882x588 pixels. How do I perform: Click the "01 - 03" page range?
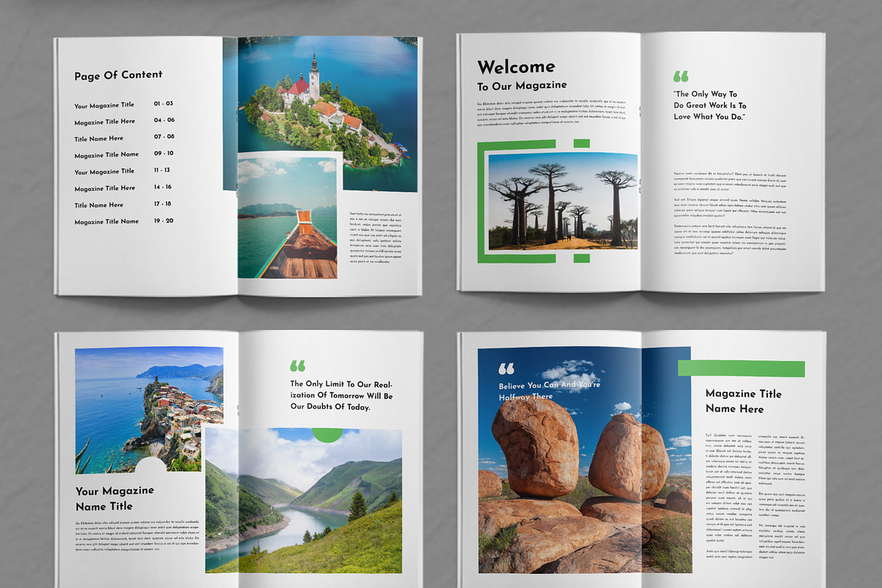click(x=163, y=104)
